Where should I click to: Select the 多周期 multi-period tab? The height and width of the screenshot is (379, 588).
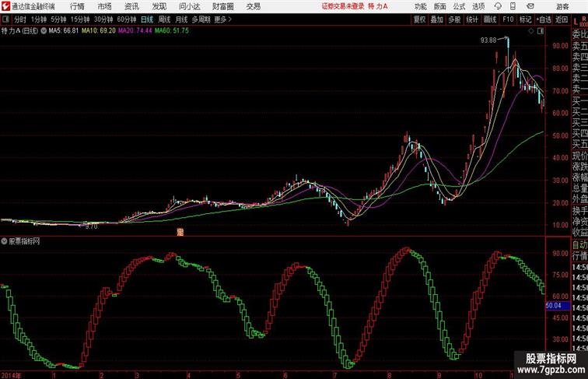click(201, 19)
